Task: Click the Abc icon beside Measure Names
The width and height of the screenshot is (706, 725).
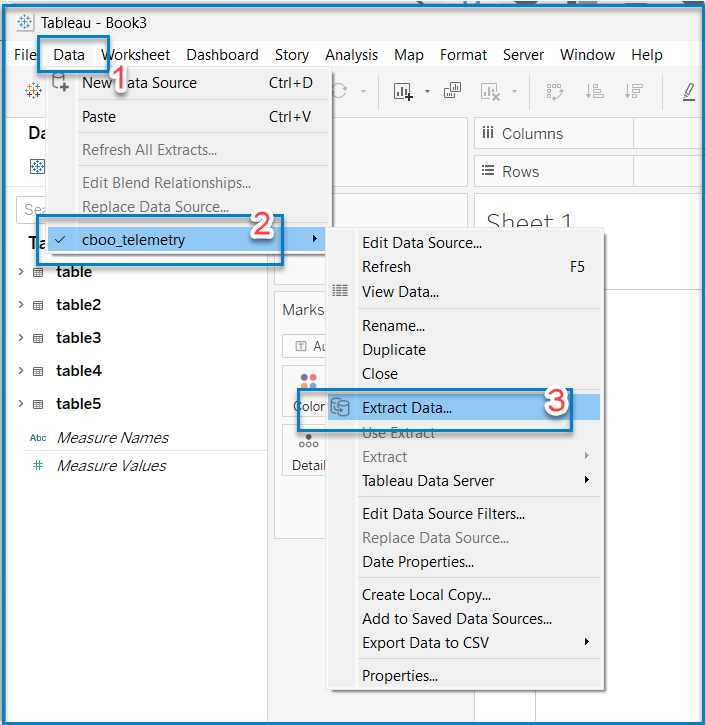Action: 38,438
